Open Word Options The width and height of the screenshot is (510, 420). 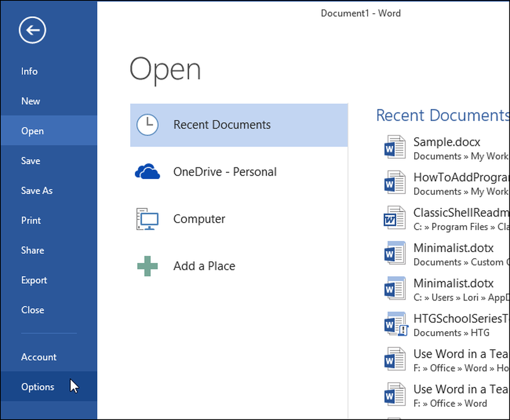coord(49,387)
